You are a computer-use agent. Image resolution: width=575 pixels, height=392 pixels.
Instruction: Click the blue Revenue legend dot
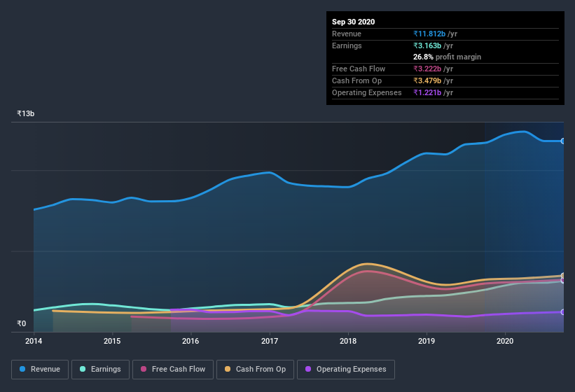coord(22,369)
